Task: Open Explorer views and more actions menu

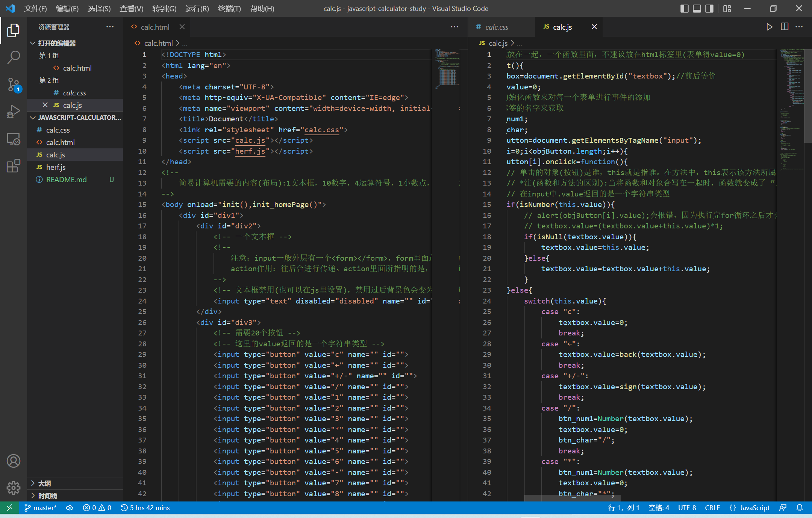Action: [110, 27]
